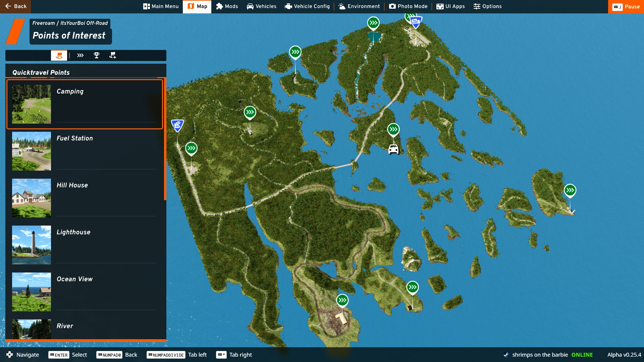Select the Fuel Station quicktravel entry

[x=85, y=151]
